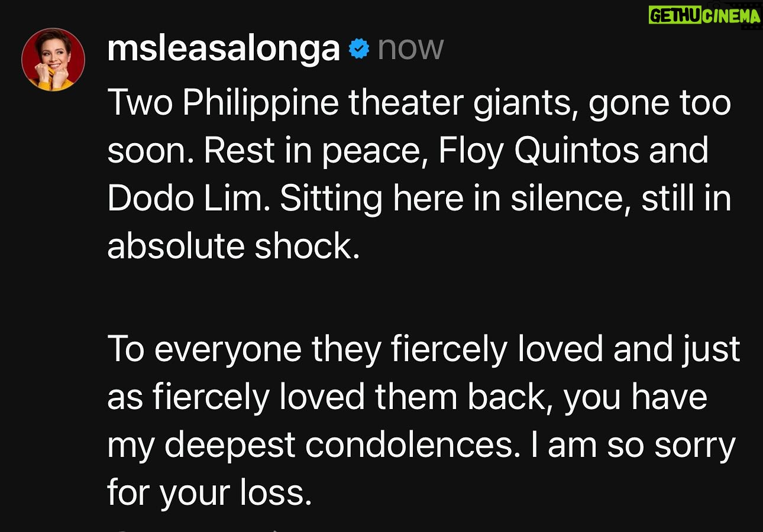This screenshot has height=532, width=763.
Task: Click the blue verified badge
Action: (358, 49)
